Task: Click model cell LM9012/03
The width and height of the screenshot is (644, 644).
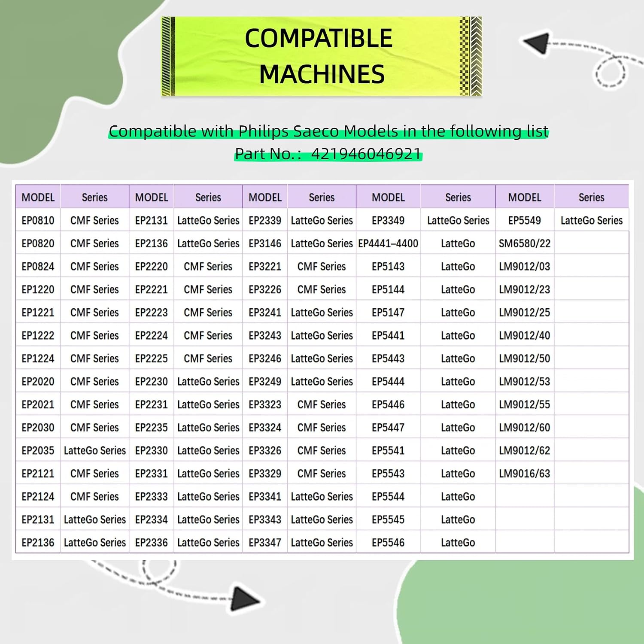Action: click(525, 267)
